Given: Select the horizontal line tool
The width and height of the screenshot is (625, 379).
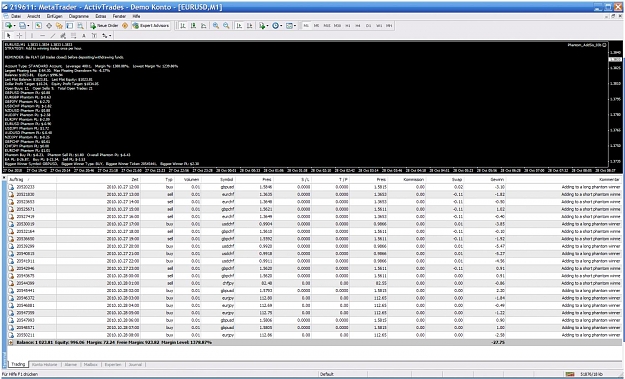Looking at the screenshot, I should pos(42,35).
